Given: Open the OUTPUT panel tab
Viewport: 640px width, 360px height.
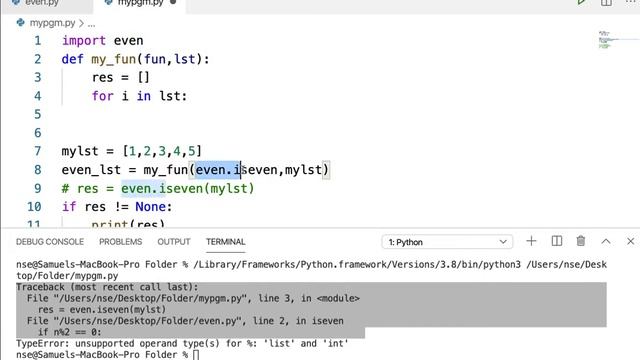Looking at the screenshot, I should click(x=174, y=242).
